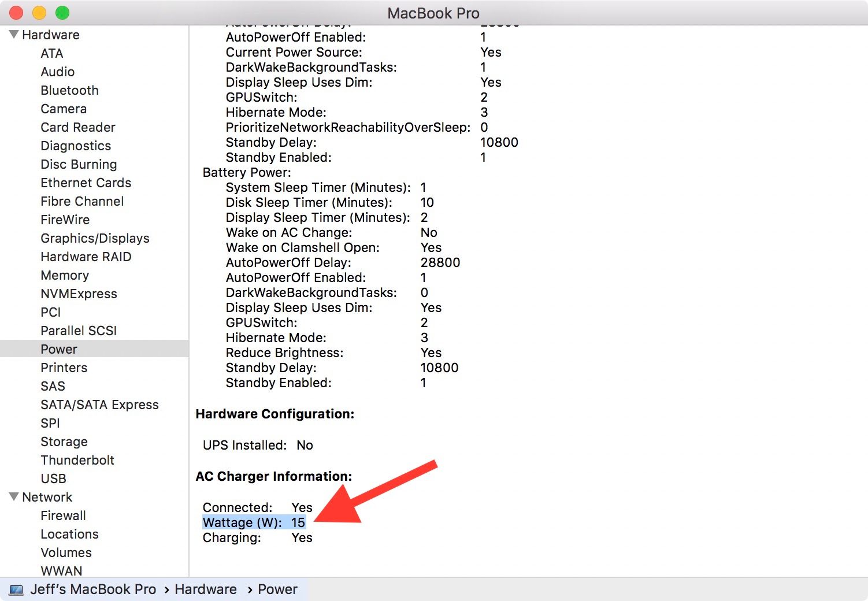The width and height of the screenshot is (868, 601).
Task: Click the Wake on Clamshell Open label
Action: [x=303, y=247]
